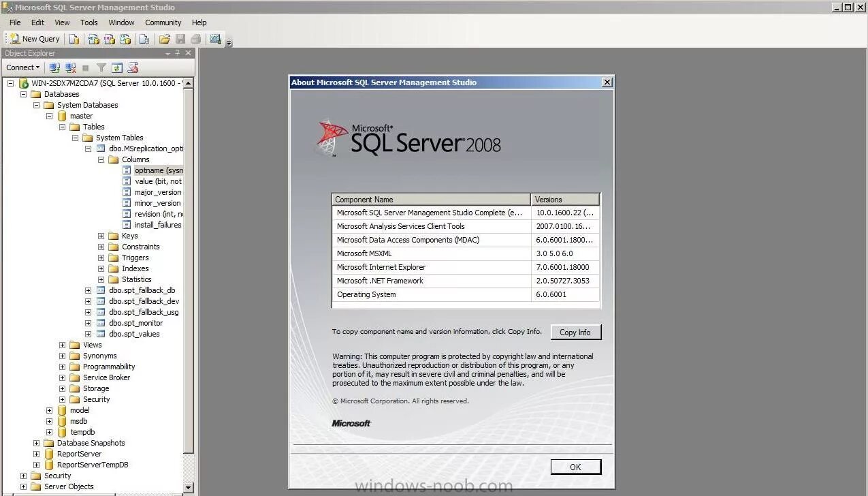Screen dimensions: 868x496
Task: Click the Object Explorer scroll down arrow
Action: point(189,487)
